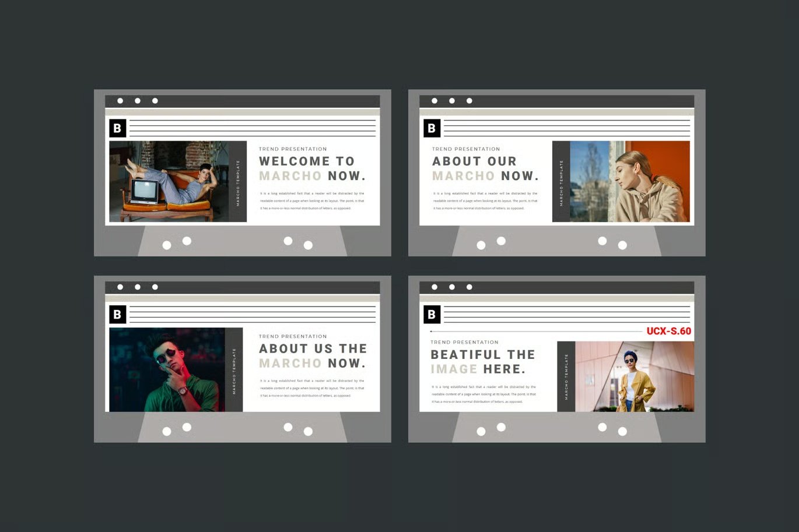Image resolution: width=799 pixels, height=532 pixels.
Task: Click the red UCX-S.60 label
Action: coord(669,331)
